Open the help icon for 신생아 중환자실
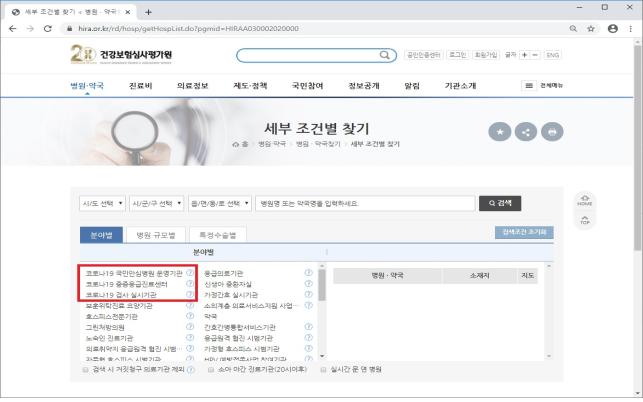Viewport: 643px width, 402px height. click(308, 283)
